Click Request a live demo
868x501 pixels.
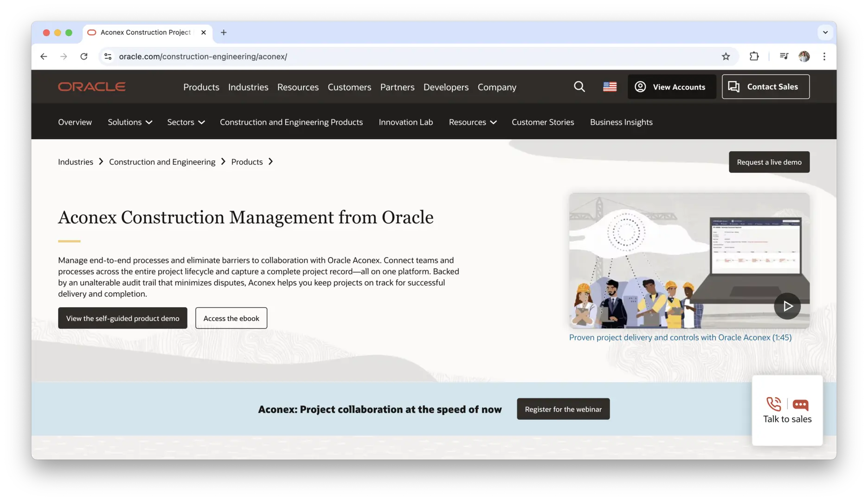(769, 162)
